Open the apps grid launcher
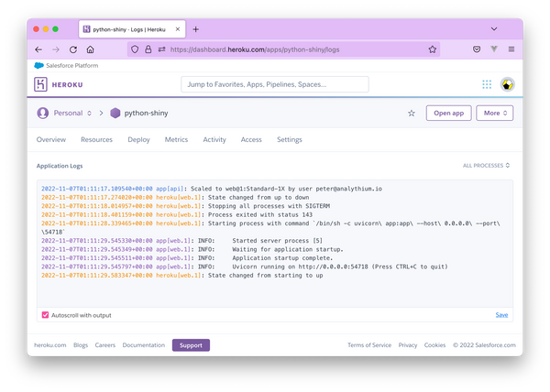Image resolution: width=550 pixels, height=392 pixels. coord(487,84)
